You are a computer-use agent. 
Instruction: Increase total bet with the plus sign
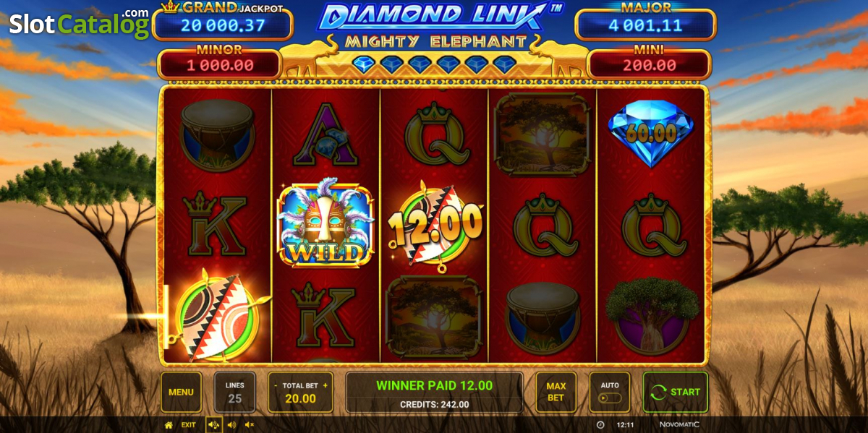(325, 386)
